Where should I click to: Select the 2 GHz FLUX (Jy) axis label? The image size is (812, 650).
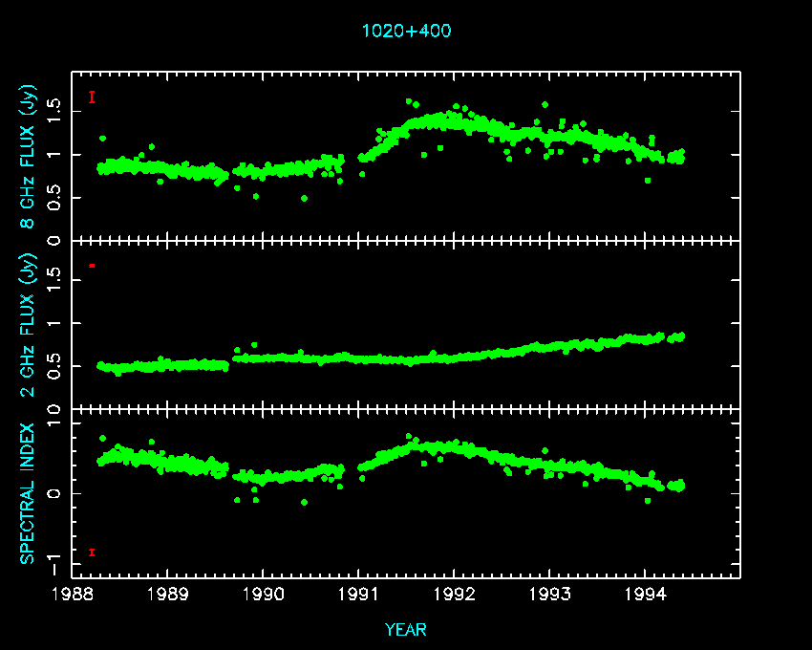[x=29, y=323]
